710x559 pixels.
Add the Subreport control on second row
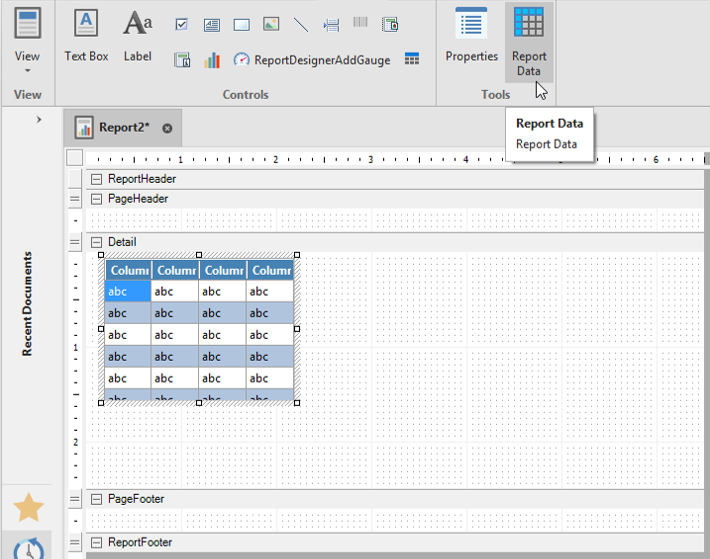(x=182, y=59)
